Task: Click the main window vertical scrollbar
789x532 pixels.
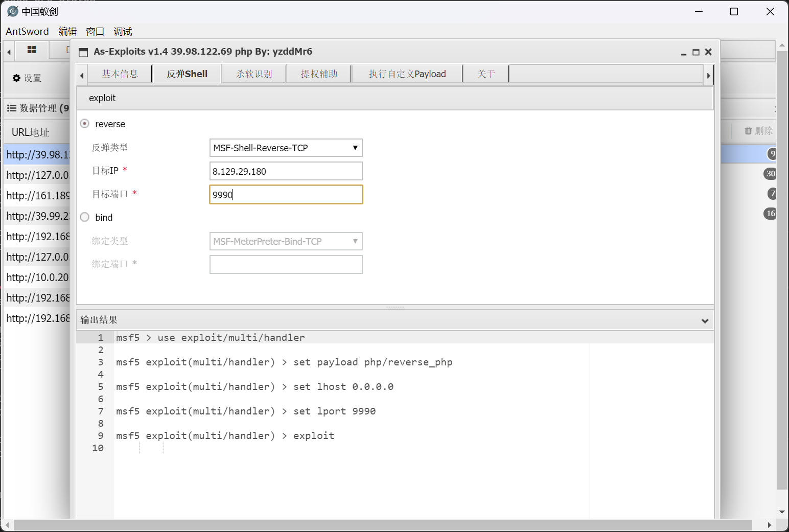Action: point(782,270)
